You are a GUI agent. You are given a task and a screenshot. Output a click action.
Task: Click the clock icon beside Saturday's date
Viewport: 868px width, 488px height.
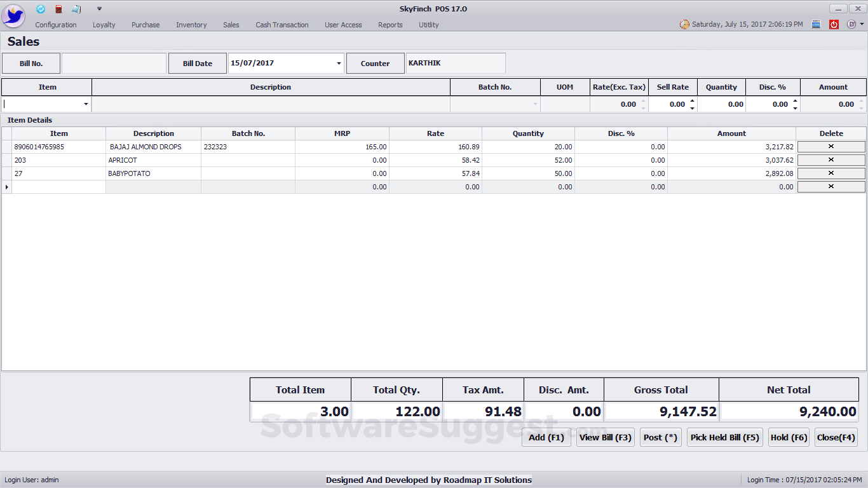[x=684, y=23]
